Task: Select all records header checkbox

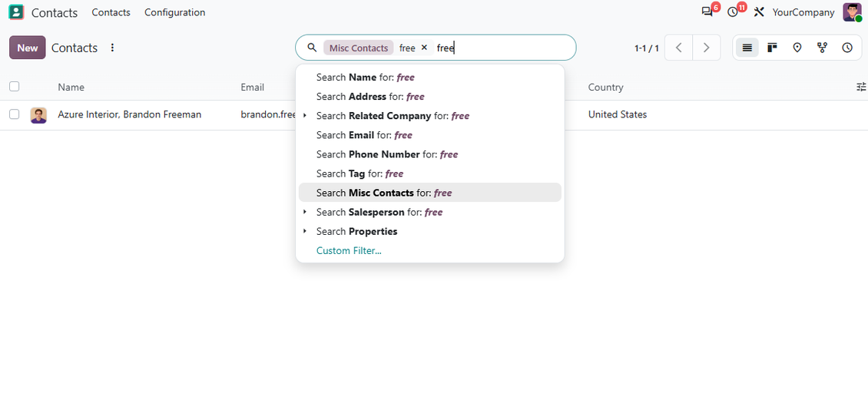Action: click(15, 86)
